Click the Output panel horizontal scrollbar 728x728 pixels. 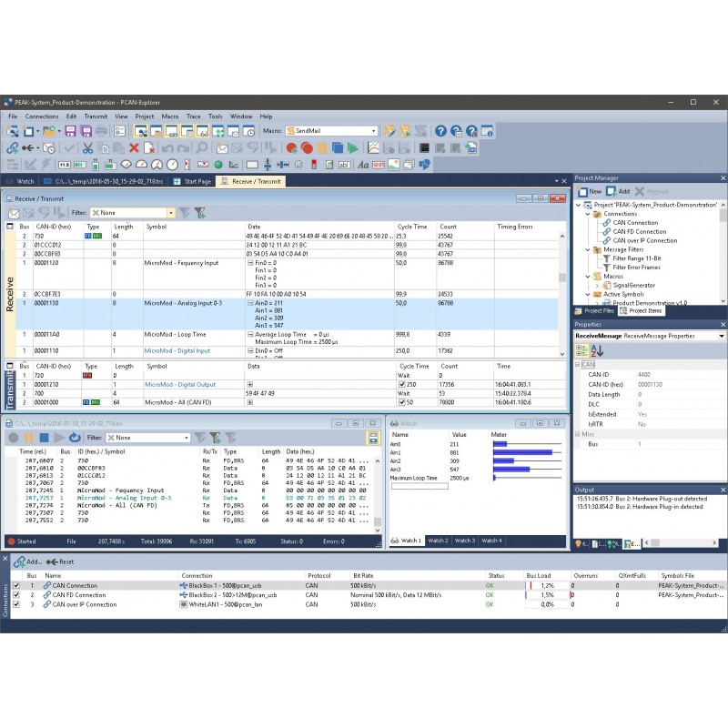click(681, 542)
